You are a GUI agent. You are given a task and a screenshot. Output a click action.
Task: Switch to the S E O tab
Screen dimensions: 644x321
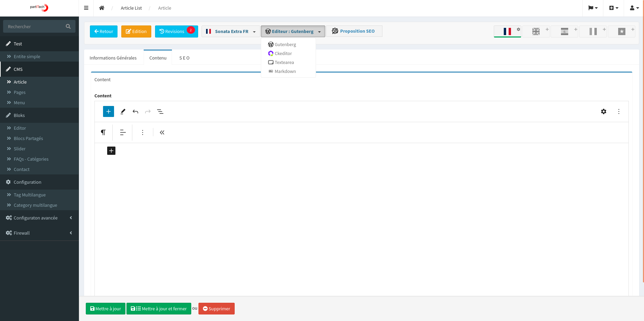tap(184, 58)
